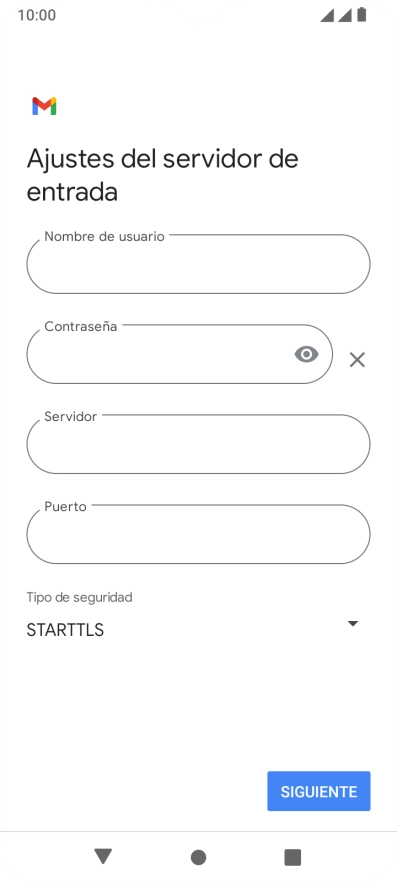Screen dimensions: 397x884
Task: Tap the second signal strength icon
Action: pyautogui.click(x=345, y=15)
